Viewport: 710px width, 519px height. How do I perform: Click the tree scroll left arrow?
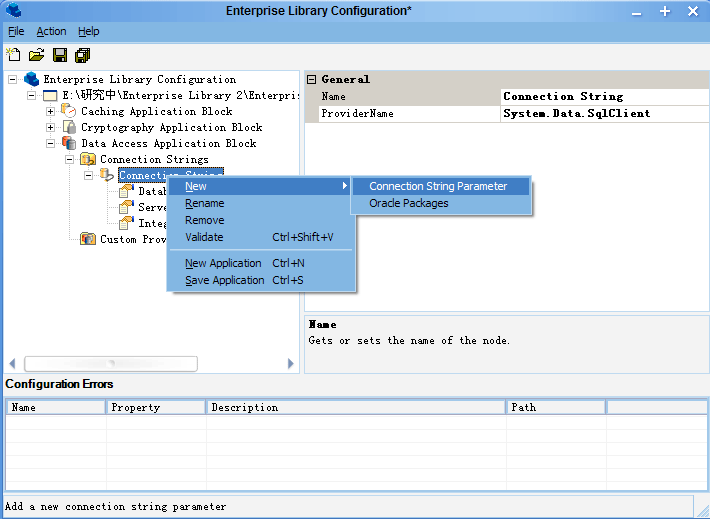pos(12,363)
